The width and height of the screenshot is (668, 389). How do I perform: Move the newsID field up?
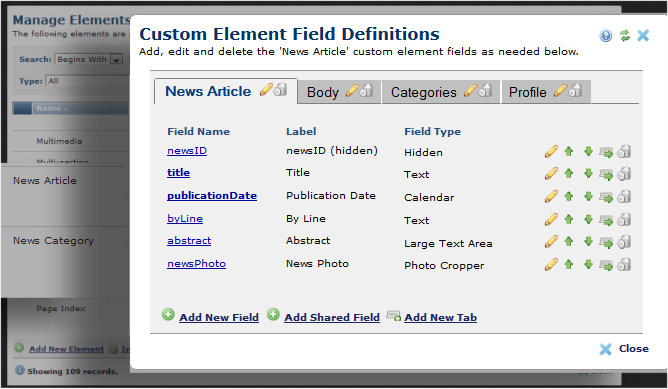[x=569, y=151]
